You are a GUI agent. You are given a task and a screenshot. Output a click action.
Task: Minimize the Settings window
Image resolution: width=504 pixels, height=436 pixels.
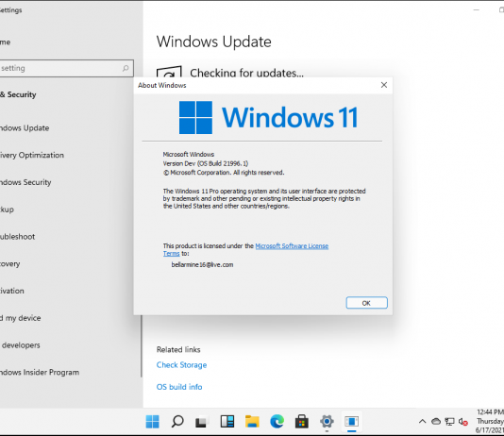[x=477, y=10]
